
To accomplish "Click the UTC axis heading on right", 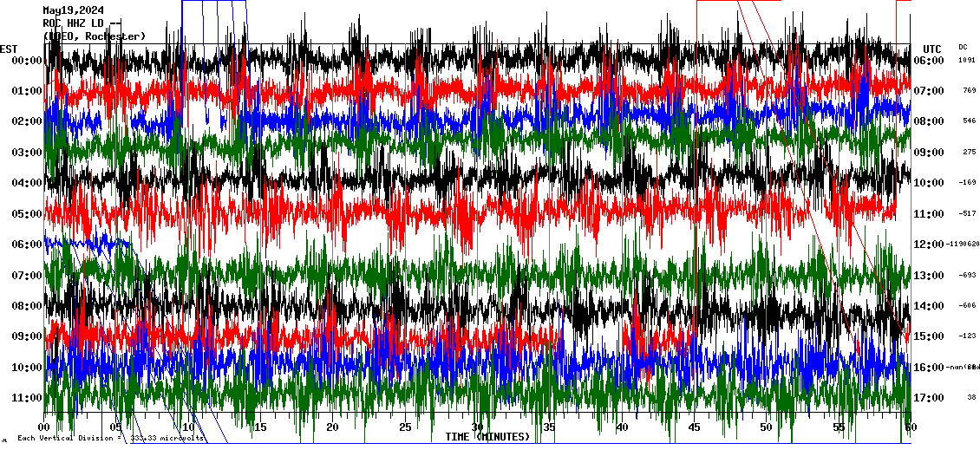I will [931, 49].
